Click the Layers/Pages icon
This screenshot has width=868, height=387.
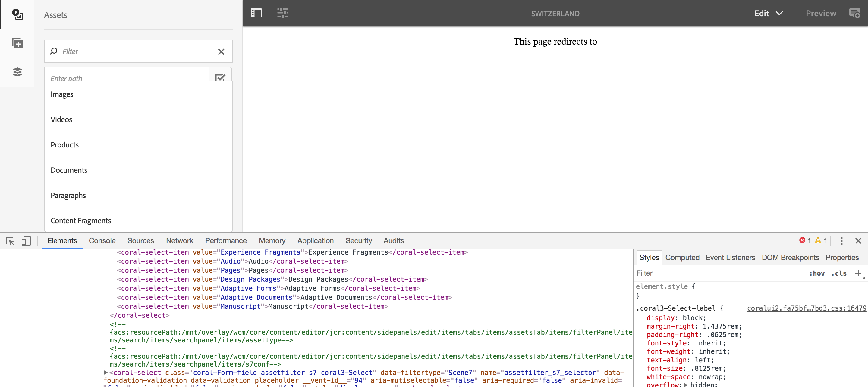coord(17,72)
